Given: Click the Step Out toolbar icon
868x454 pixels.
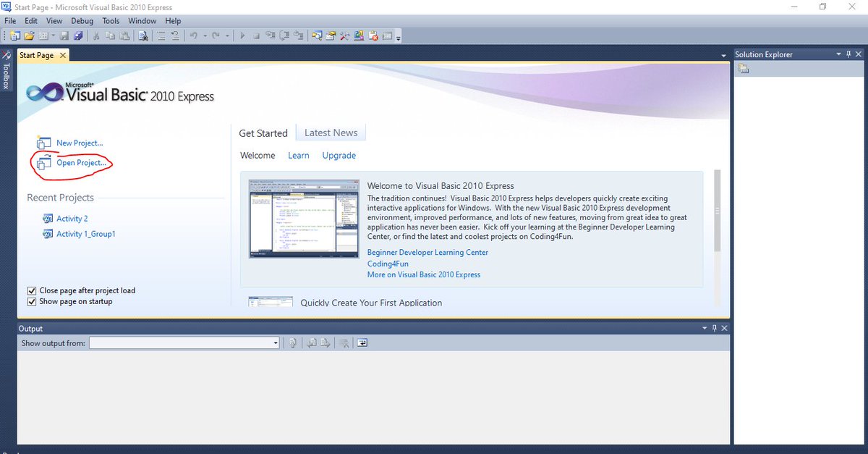Looking at the screenshot, I should coord(298,35).
